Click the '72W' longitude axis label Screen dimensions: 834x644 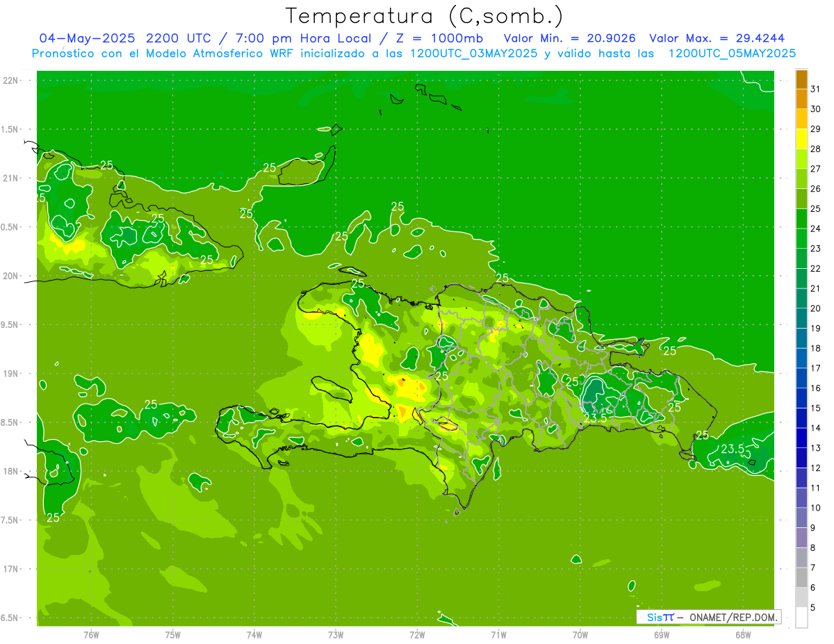(x=417, y=634)
